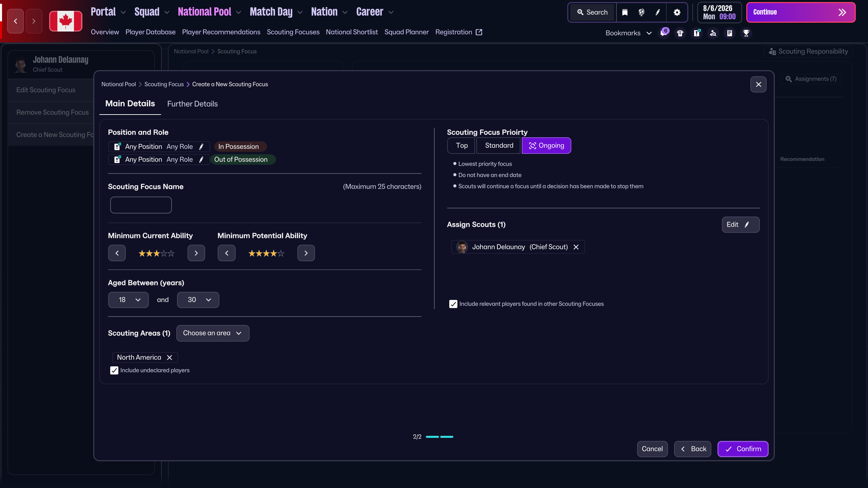Click the Scouting Responsibility icon

pos(772,52)
